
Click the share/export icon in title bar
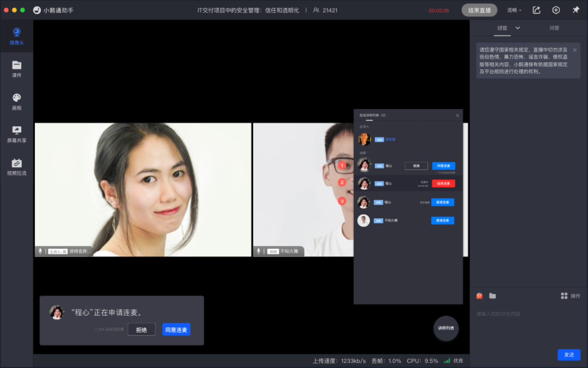click(x=537, y=10)
